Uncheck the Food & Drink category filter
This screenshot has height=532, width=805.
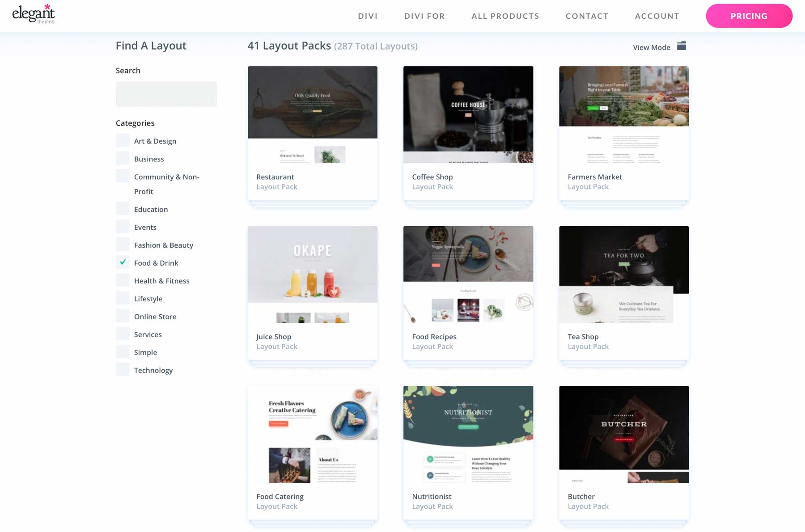tap(122, 262)
